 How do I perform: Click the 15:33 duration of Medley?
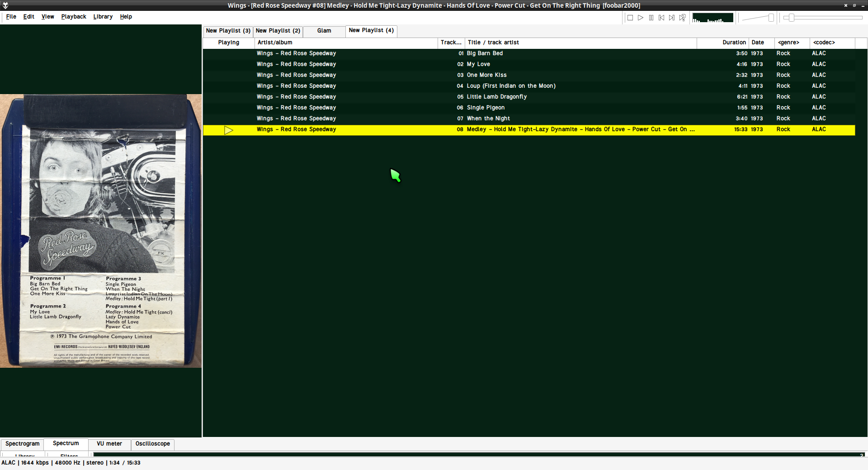(741, 129)
